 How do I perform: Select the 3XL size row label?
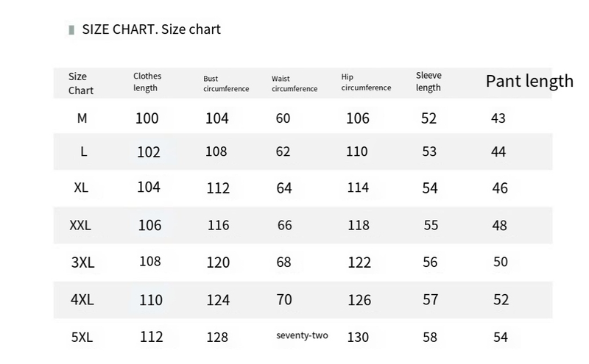tap(81, 262)
